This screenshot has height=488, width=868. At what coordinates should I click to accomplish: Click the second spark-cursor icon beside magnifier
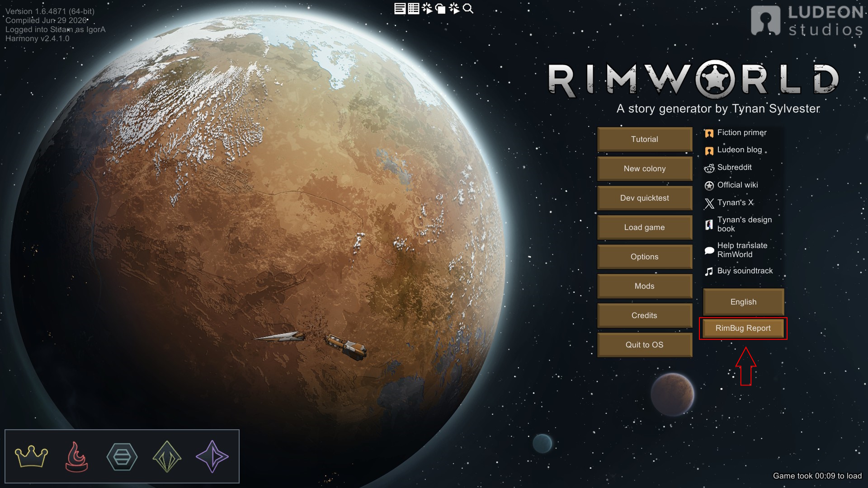point(454,9)
